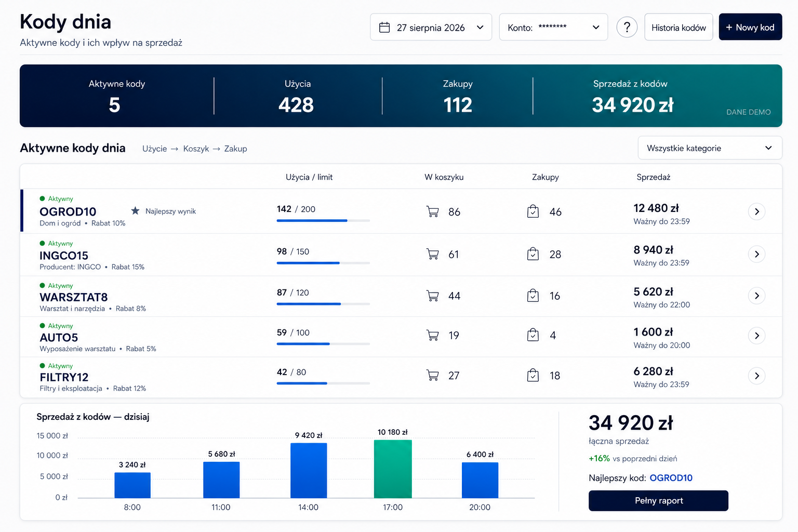Click the shopping bag icon in AUTO5 row
Viewport: 798px width, 532px height.
point(533,335)
